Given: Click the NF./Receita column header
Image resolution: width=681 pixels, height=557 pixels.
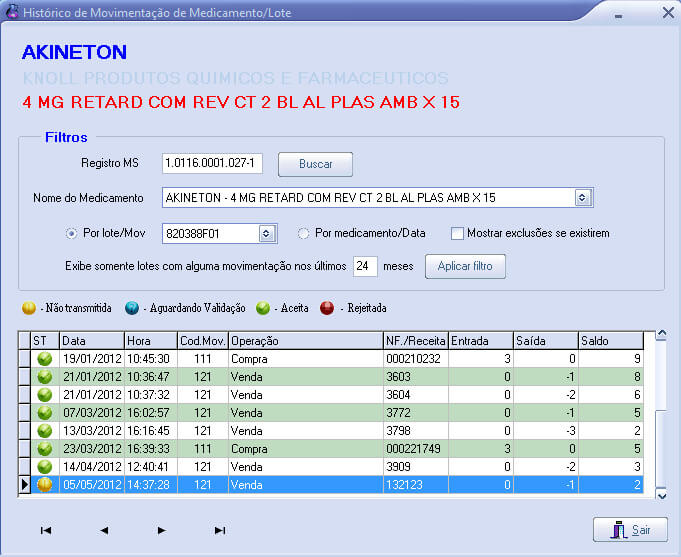Looking at the screenshot, I should [x=416, y=341].
